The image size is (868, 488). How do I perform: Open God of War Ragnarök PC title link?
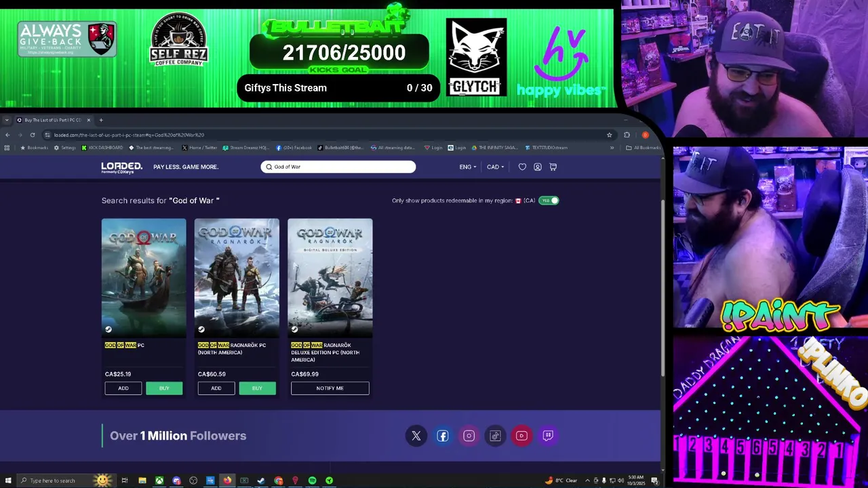tap(232, 349)
